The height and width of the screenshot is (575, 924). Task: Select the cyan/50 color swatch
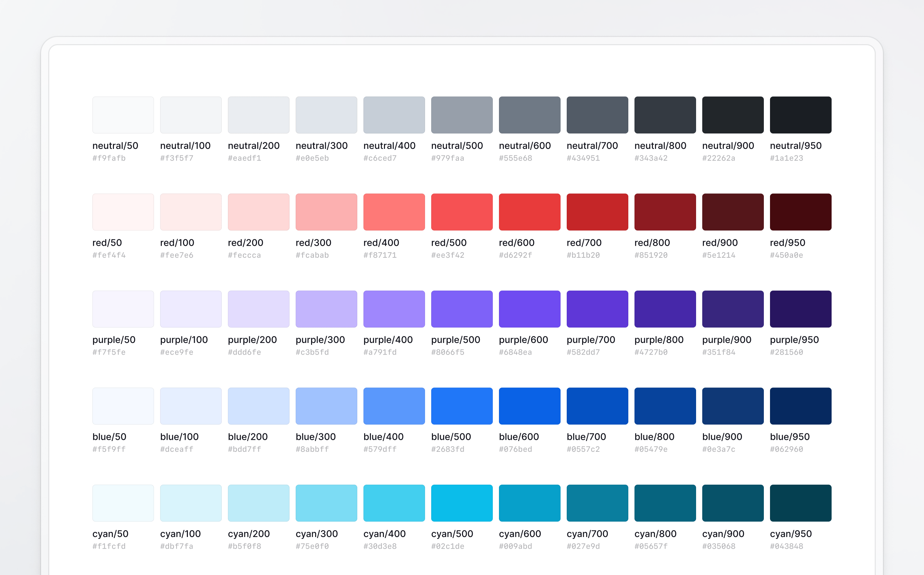pyautogui.click(x=123, y=503)
